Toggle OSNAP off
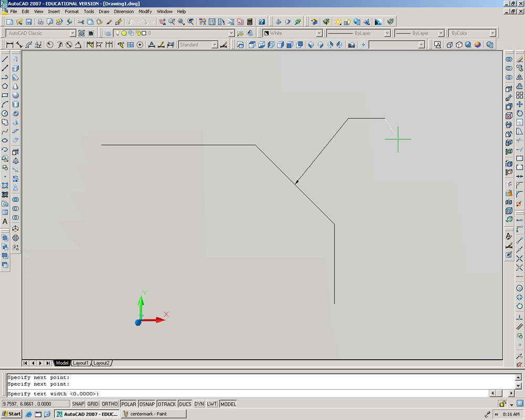The width and height of the screenshot is (525, 420). click(148, 404)
